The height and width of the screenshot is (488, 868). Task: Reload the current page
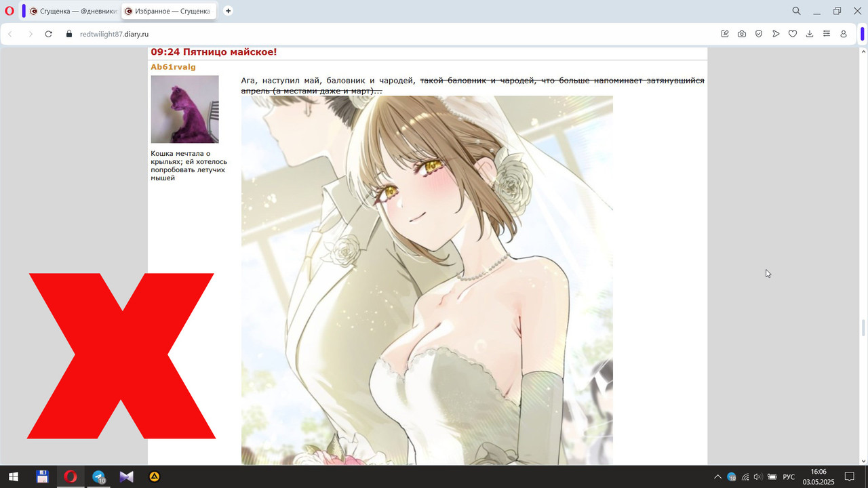(x=47, y=33)
